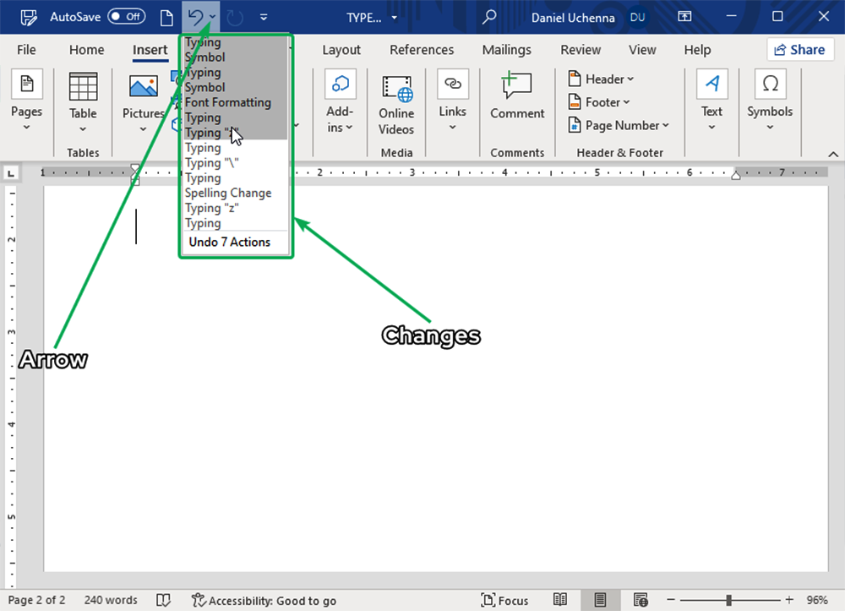Screen dimensions: 845x616
Task: Click the Search magnifier icon
Action: 488,17
